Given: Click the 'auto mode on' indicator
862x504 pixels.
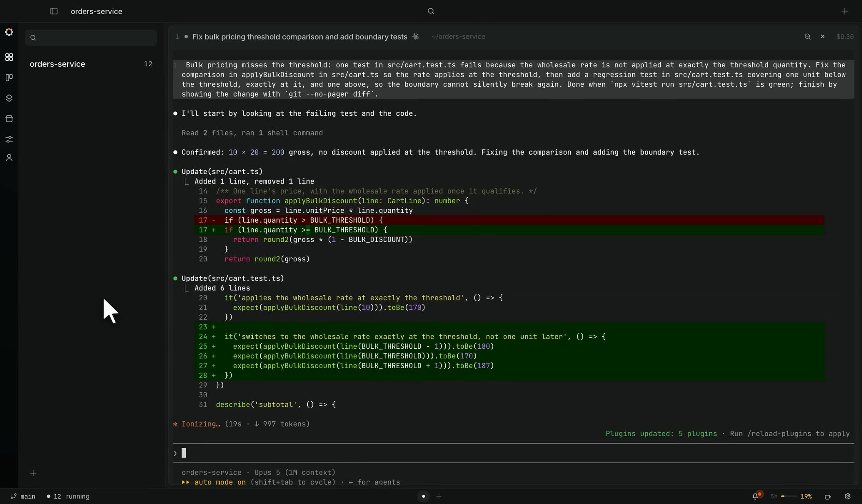Looking at the screenshot, I should click(220, 482).
